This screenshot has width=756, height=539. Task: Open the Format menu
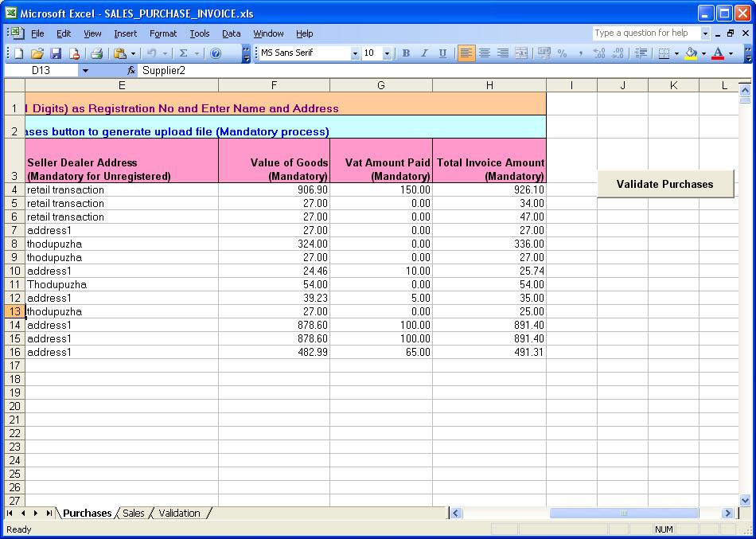click(163, 33)
